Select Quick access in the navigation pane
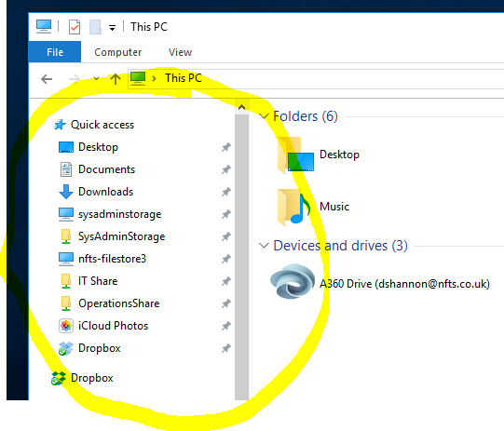This screenshot has width=504, height=431. (102, 125)
